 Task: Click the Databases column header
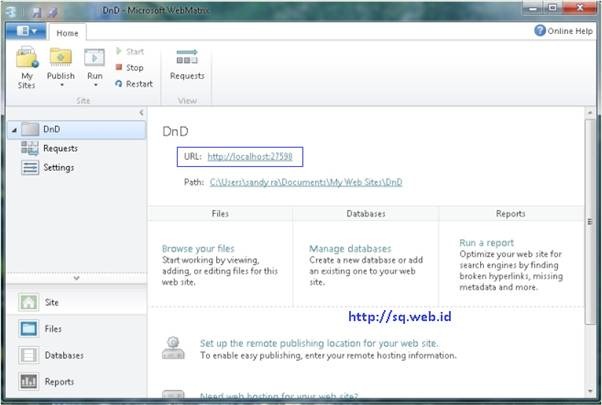coord(366,213)
